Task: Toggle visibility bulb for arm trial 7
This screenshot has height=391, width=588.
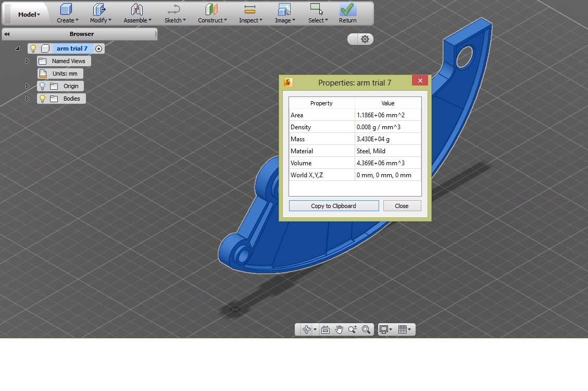Action: (x=33, y=48)
